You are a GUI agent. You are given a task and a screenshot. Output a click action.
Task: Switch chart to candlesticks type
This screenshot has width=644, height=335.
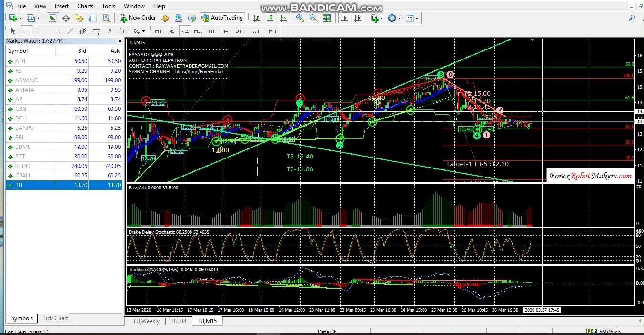tap(270, 18)
